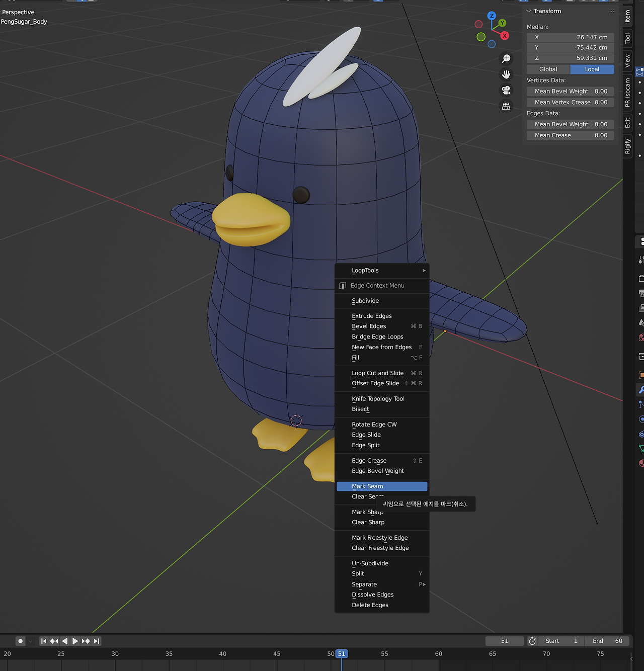The image size is (644, 671).
Task: Collapse the Transform panel
Action: coord(528,11)
